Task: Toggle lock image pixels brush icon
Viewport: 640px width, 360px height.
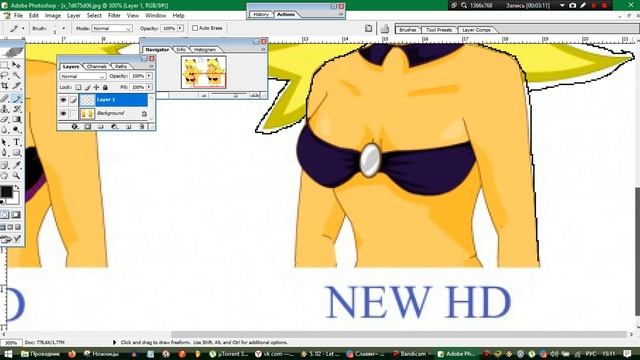Action: (87, 87)
